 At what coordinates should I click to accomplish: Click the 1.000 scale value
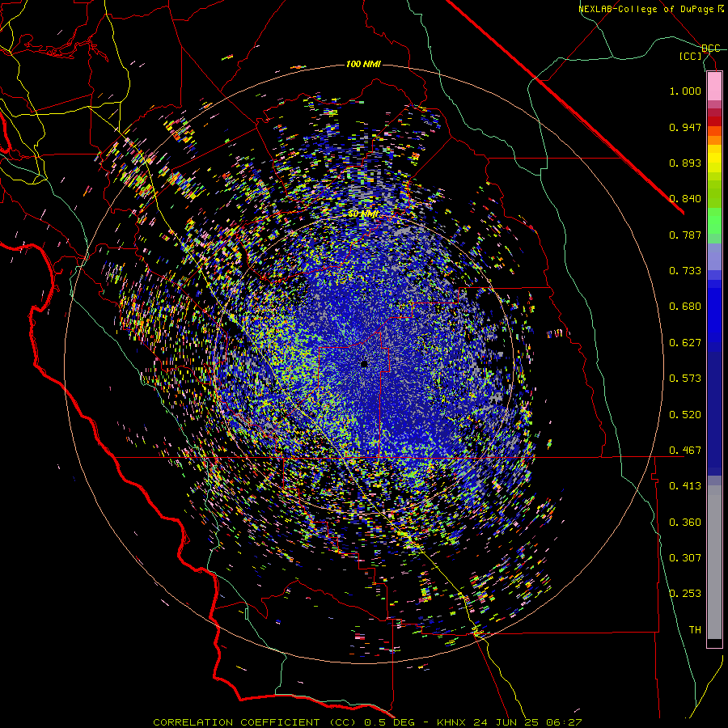coord(685,91)
